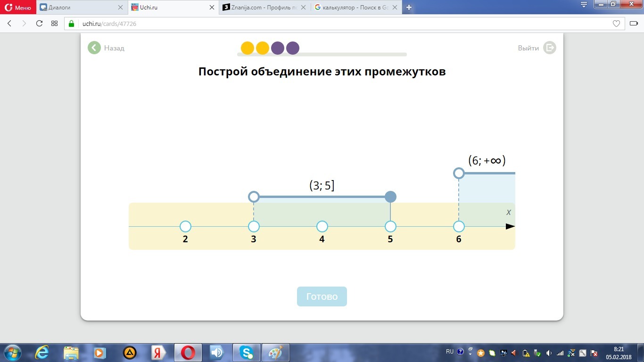Click the green secure padlock icon

coord(72,24)
